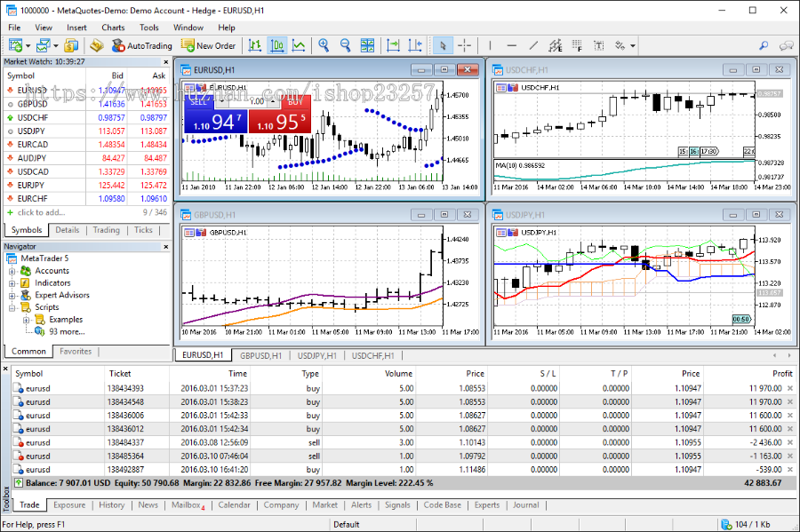This screenshot has height=532, width=800.
Task: Click the zoom out magnifier icon
Action: [346, 46]
